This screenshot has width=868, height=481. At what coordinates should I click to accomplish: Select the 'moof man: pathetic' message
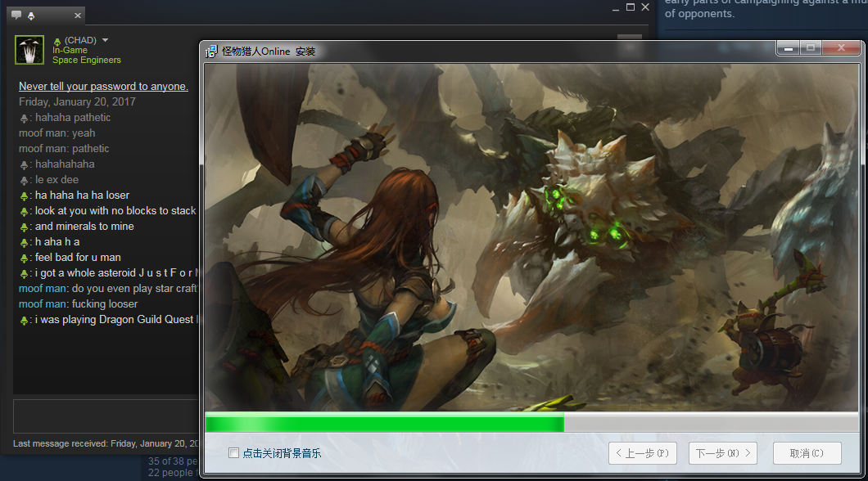click(64, 148)
